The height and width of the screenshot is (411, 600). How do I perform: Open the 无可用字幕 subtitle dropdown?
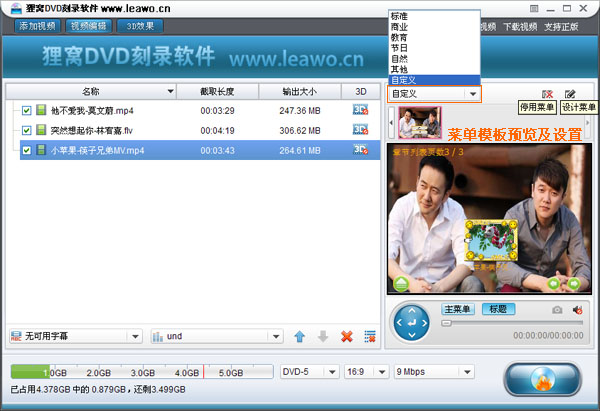(75, 336)
